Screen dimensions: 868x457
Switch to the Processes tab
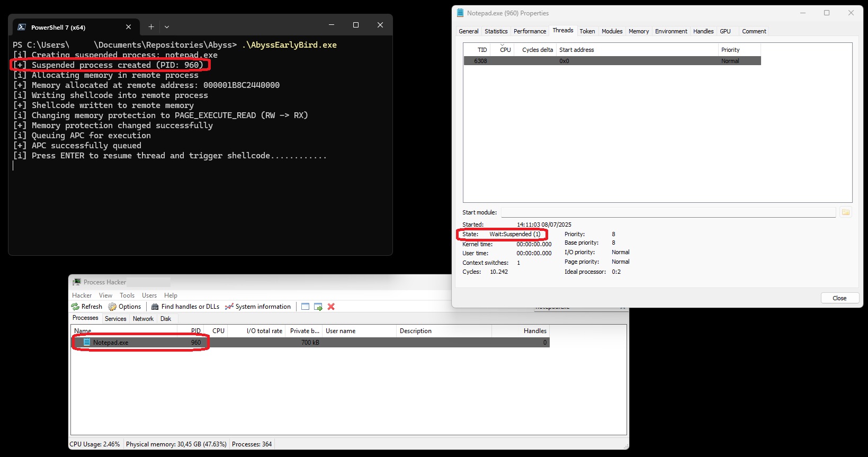[85, 318]
